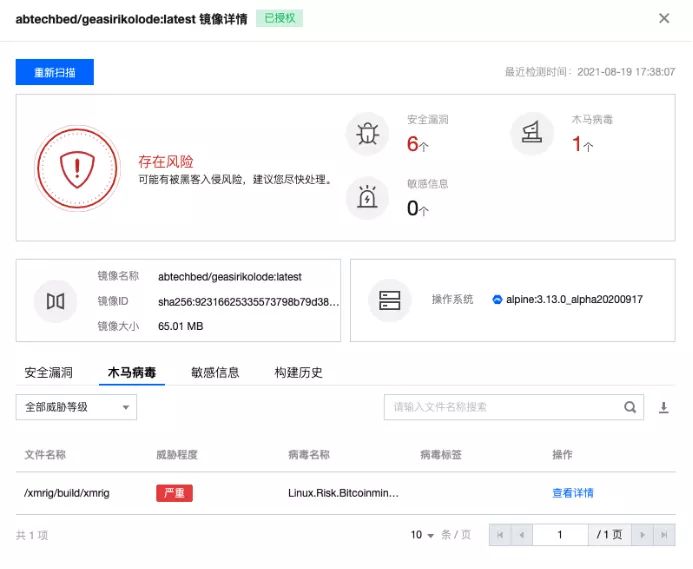
Task: Click the image info book icon
Action: click(x=55, y=301)
